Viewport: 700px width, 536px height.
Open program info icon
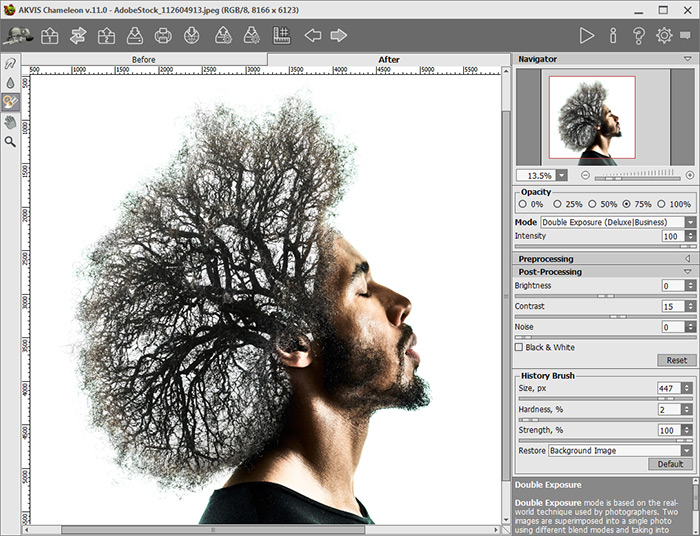tap(613, 35)
